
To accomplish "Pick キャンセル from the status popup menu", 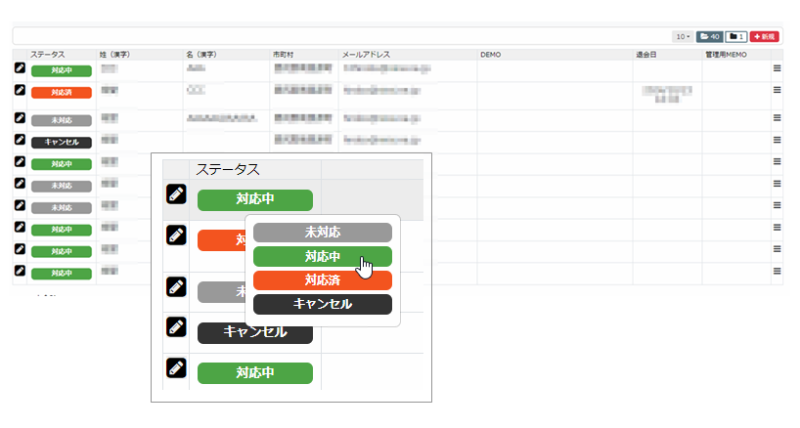I will 322,303.
